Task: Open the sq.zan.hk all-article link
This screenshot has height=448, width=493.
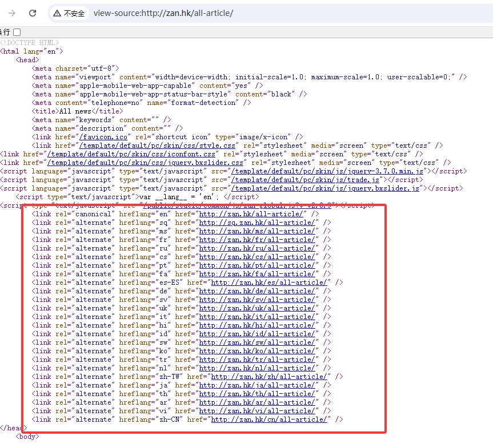Action: point(257,223)
